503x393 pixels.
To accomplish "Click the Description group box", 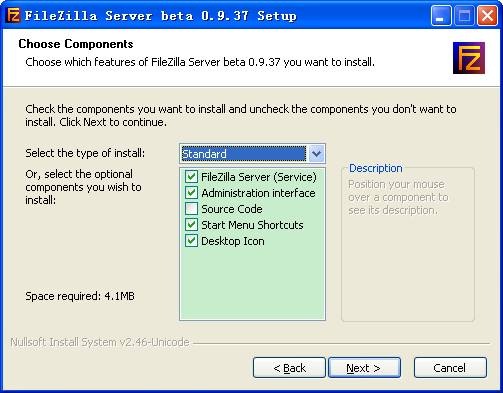I will tap(408, 243).
